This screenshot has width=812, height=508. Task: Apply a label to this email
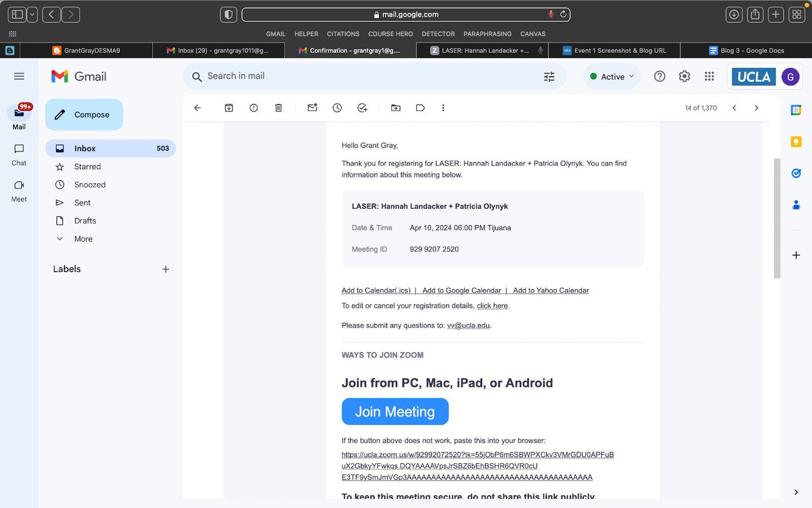coord(420,108)
